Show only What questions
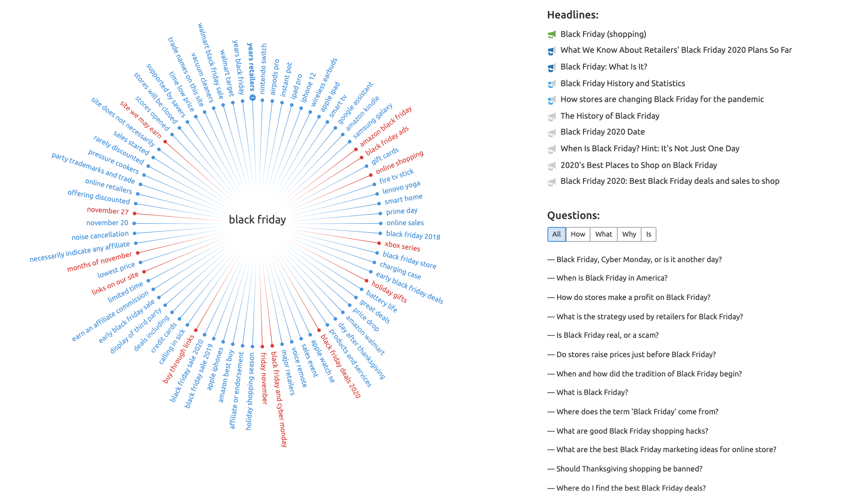Screen dimensions: 851x504 (x=603, y=234)
